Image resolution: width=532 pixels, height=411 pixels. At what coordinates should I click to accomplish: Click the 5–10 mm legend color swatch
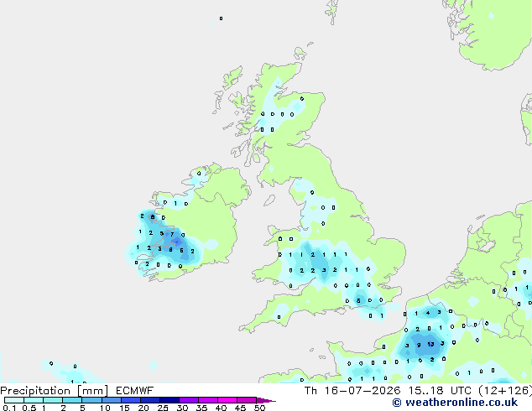(92, 400)
